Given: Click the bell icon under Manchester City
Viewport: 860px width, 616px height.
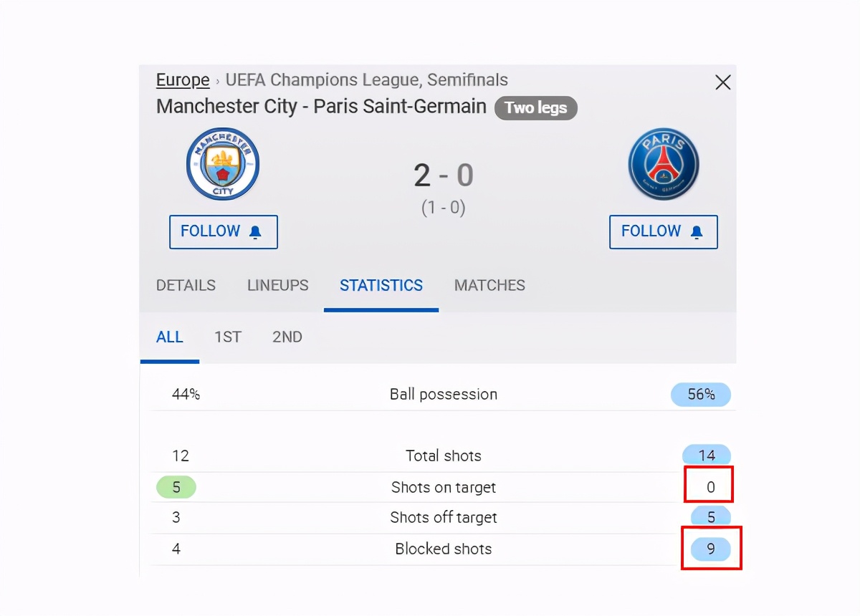Looking at the screenshot, I should tap(256, 232).
